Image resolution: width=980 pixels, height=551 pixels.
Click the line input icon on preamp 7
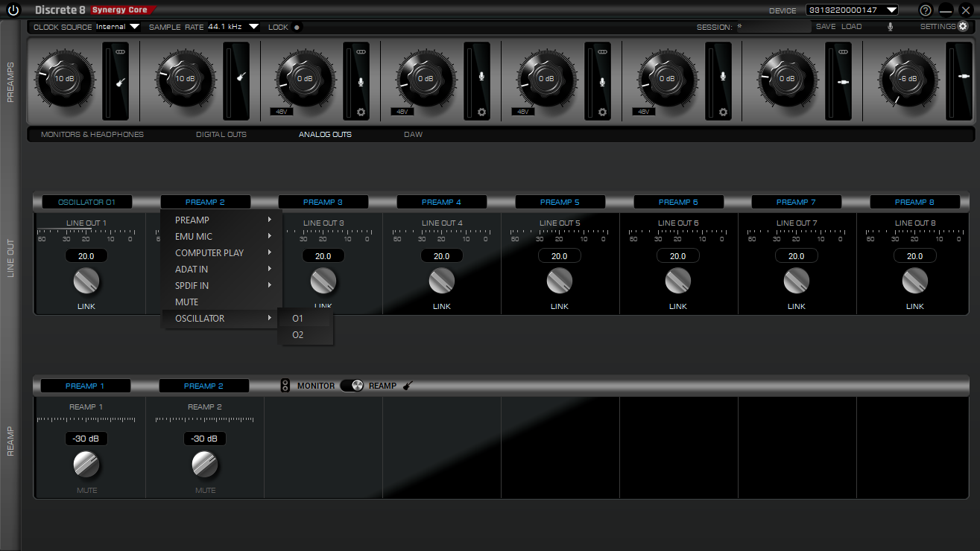point(844,82)
